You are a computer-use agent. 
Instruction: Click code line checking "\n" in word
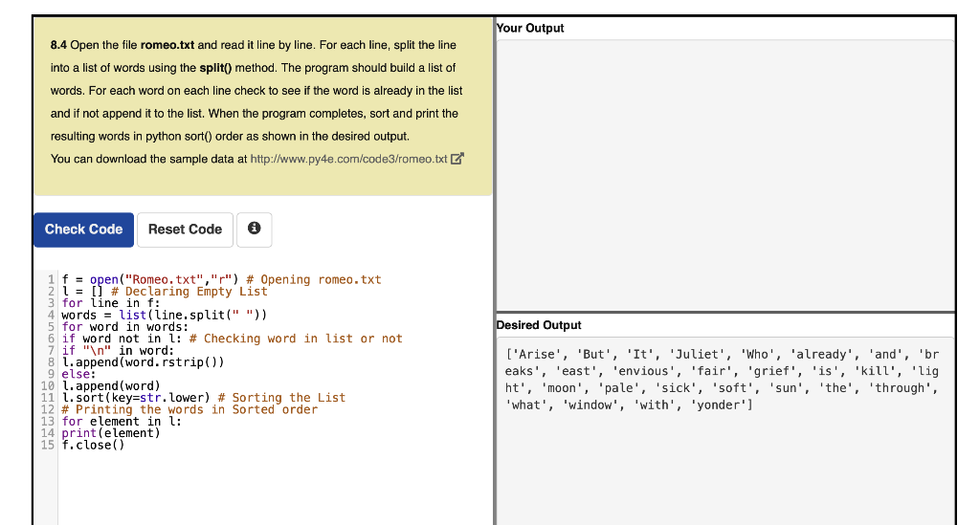[x=118, y=351]
